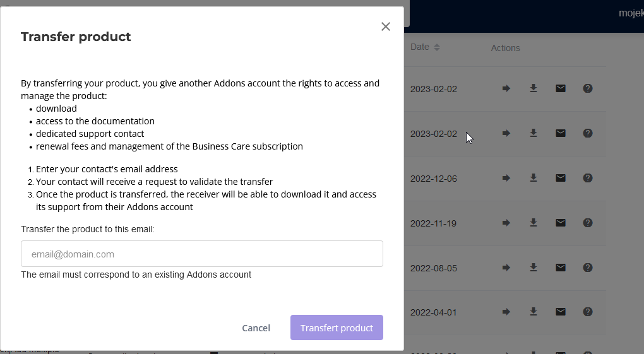Image resolution: width=644 pixels, height=354 pixels.
Task: Click transfer arrow for 2022-11-19 row
Action: pos(506,223)
